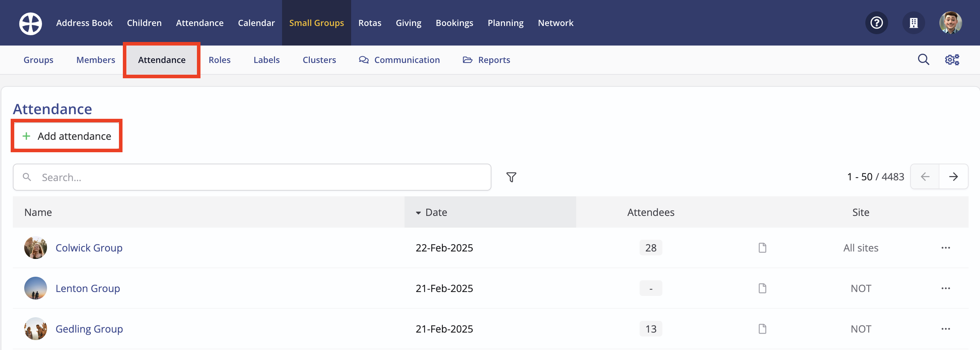
Task: Open the Lenton Group link
Action: (88, 288)
